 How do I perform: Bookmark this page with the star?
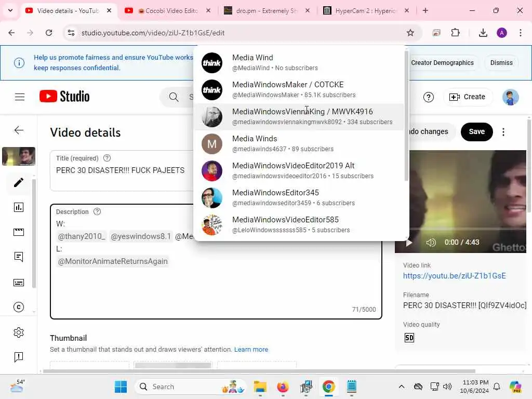pos(410,33)
